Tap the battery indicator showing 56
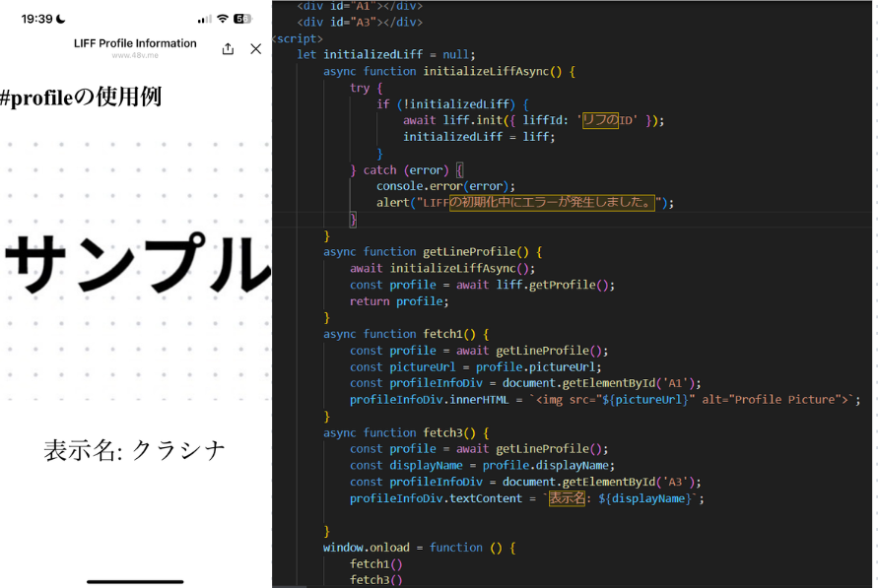Viewport: 878px width, 588px height. click(242, 19)
